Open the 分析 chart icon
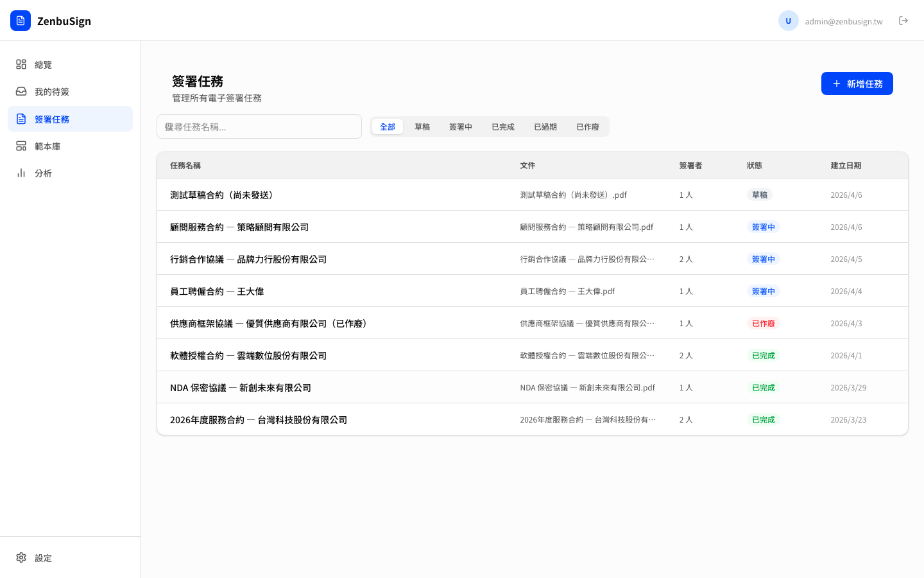This screenshot has width=924, height=578. (21, 173)
